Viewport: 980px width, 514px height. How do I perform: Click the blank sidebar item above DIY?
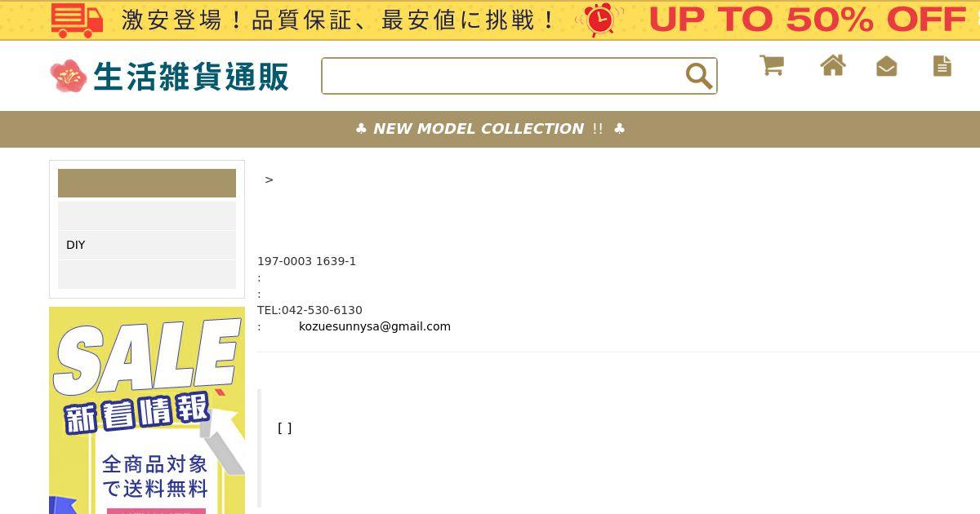[147, 215]
